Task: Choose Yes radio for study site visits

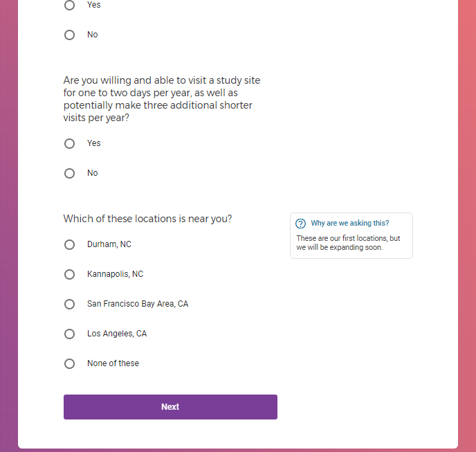Action: (x=69, y=143)
